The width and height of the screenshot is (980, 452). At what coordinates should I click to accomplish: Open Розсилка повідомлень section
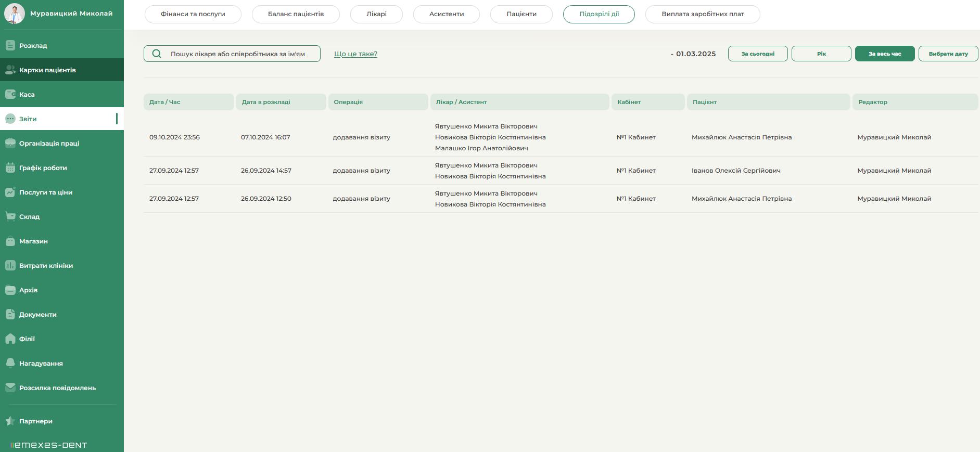[62, 388]
